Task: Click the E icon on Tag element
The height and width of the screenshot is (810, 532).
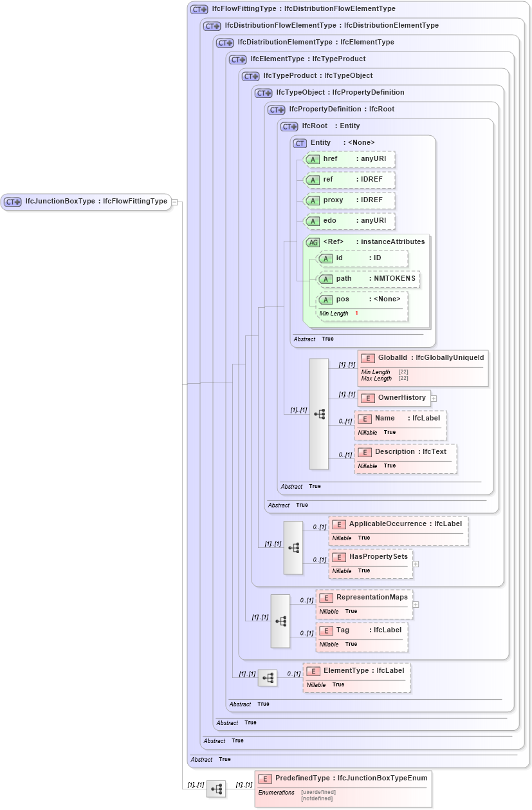Action: pyautogui.click(x=326, y=630)
